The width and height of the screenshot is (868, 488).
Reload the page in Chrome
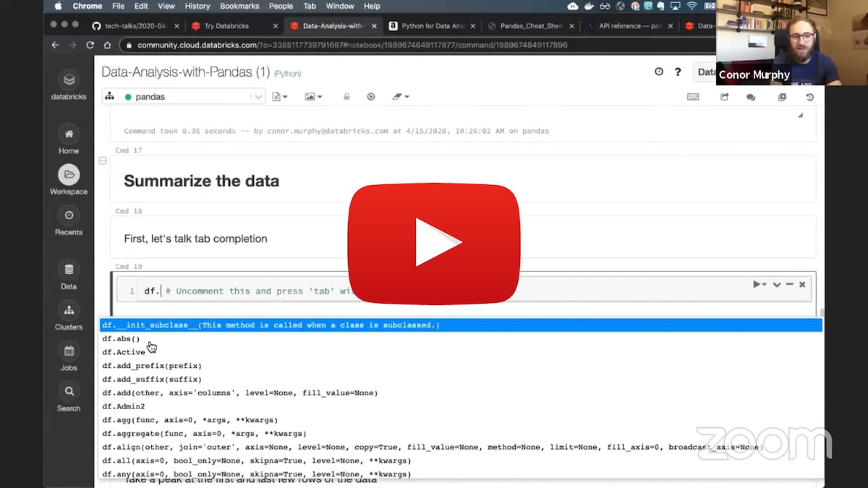coord(90,45)
